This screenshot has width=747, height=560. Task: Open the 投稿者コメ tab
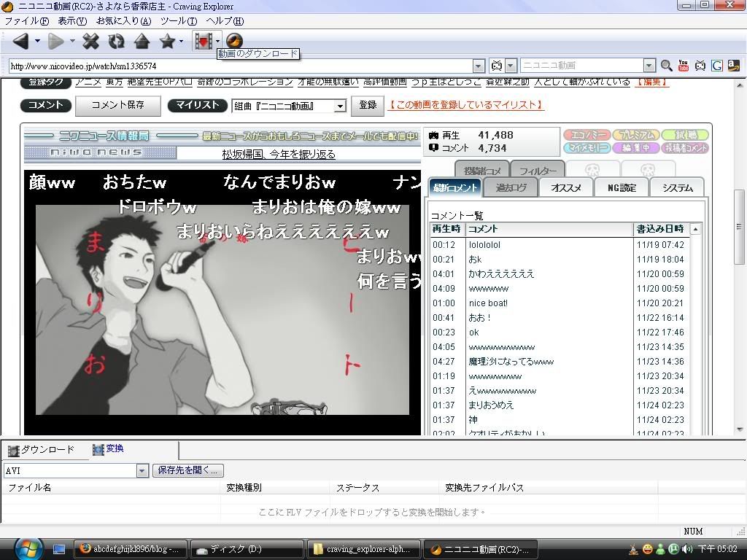tap(482, 171)
